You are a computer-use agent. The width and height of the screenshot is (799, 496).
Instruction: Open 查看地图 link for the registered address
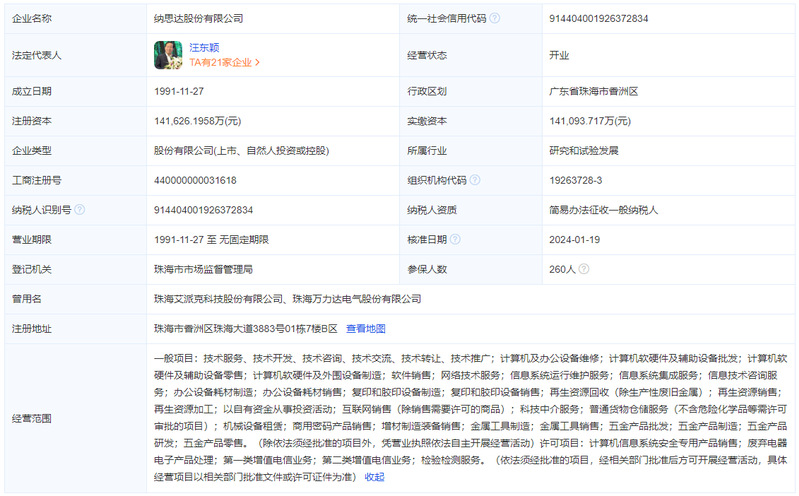point(365,329)
